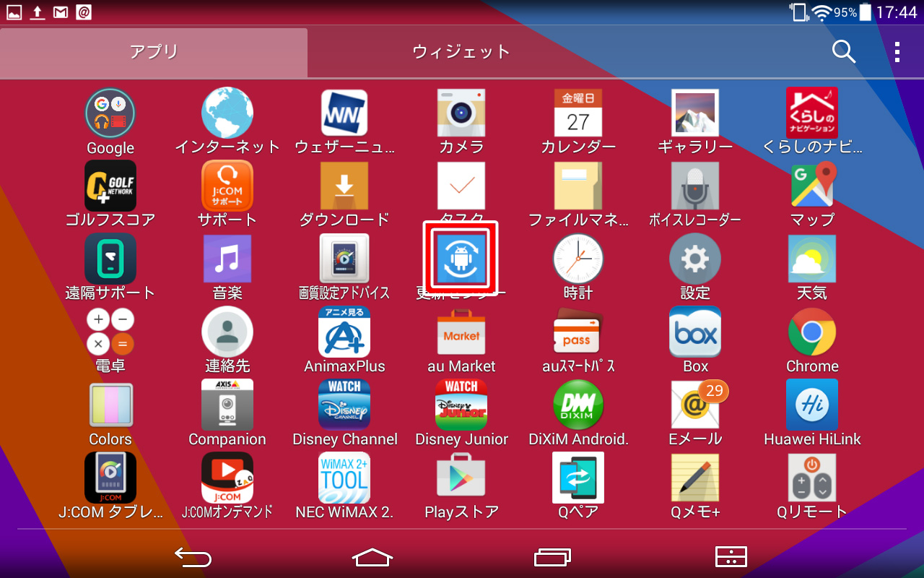This screenshot has height=578, width=924.
Task: Open the 設定 gear app
Action: (695, 259)
